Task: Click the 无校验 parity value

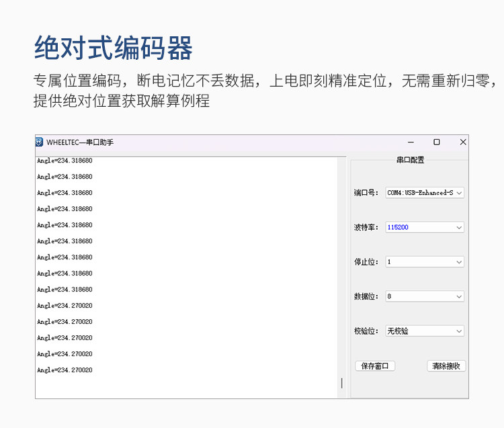Action: click(x=398, y=331)
